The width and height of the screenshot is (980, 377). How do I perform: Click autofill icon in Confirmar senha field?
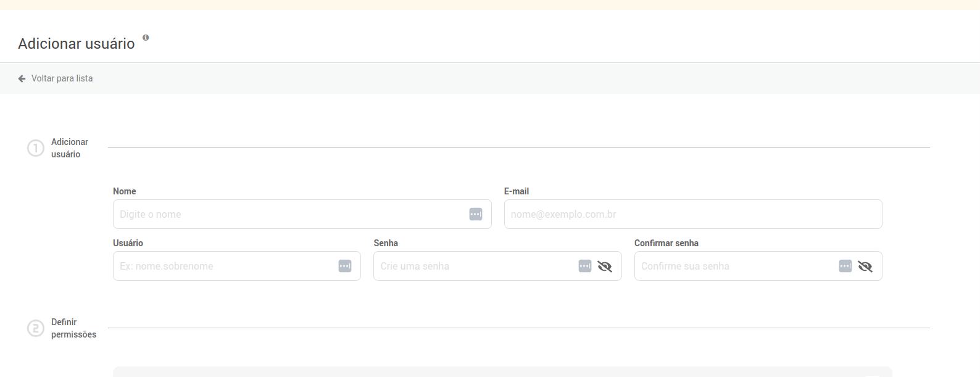click(x=845, y=266)
